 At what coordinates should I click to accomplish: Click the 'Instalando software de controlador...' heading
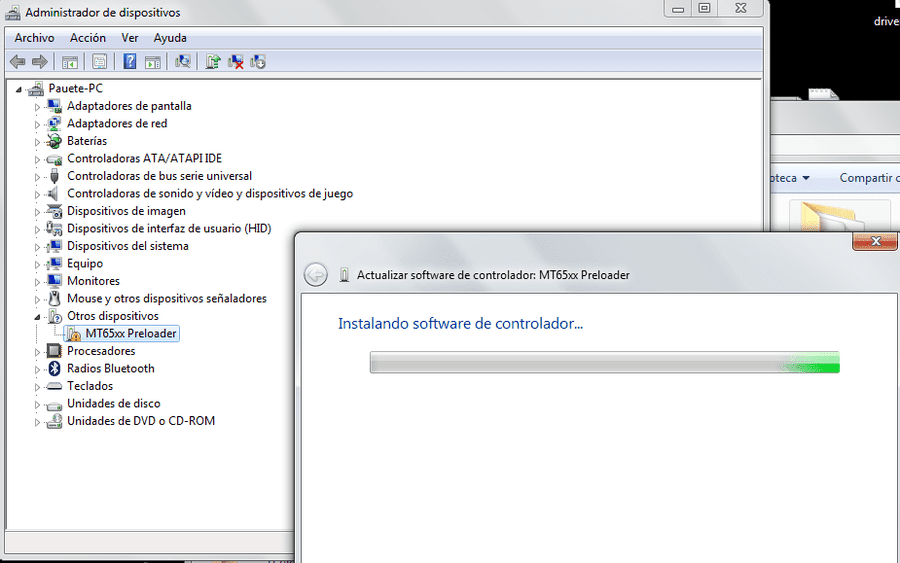[x=460, y=324]
